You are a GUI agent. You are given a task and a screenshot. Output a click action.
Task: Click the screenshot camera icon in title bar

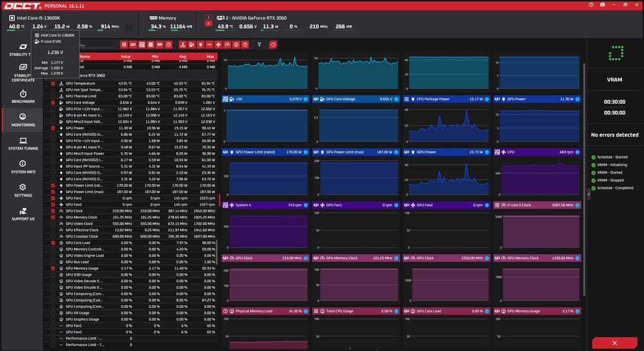[602, 5]
